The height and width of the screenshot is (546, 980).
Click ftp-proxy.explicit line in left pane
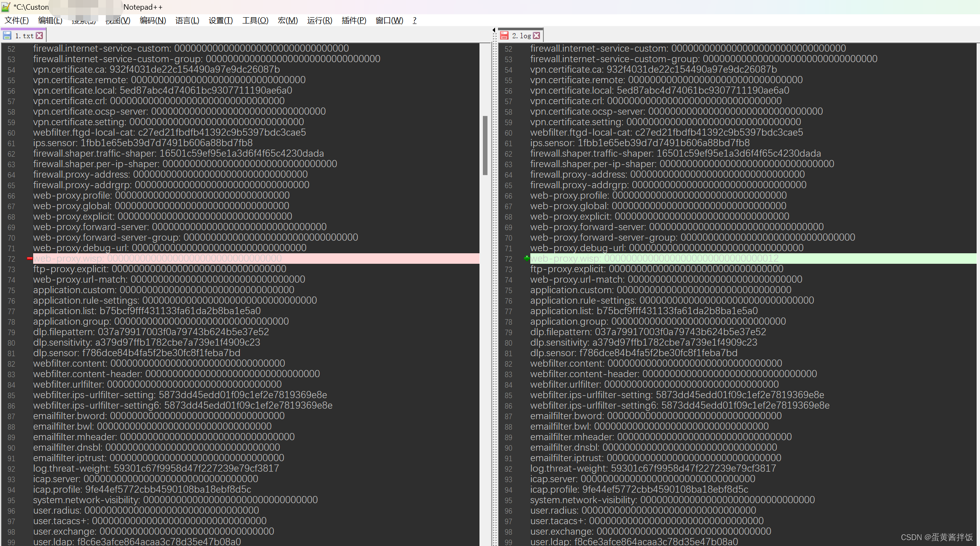pos(160,269)
